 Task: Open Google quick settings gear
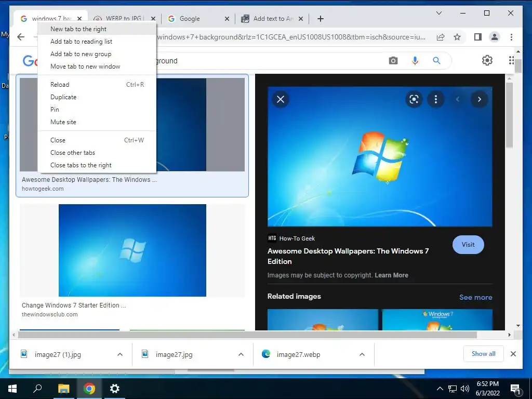[487, 60]
